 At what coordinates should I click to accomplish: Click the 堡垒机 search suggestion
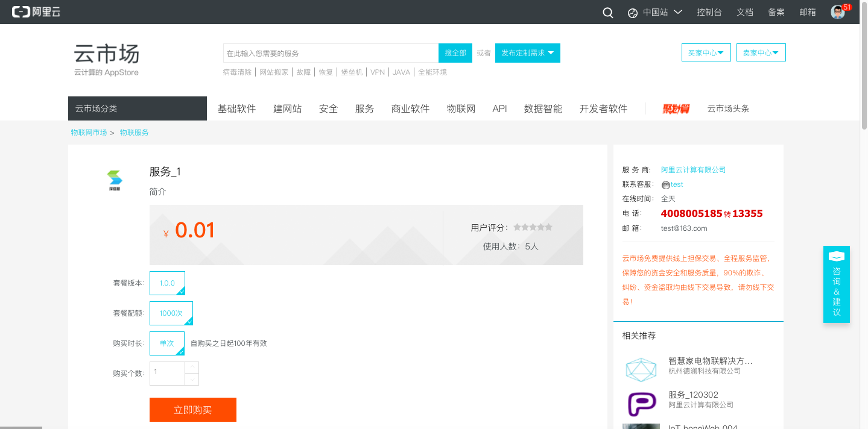coord(352,72)
